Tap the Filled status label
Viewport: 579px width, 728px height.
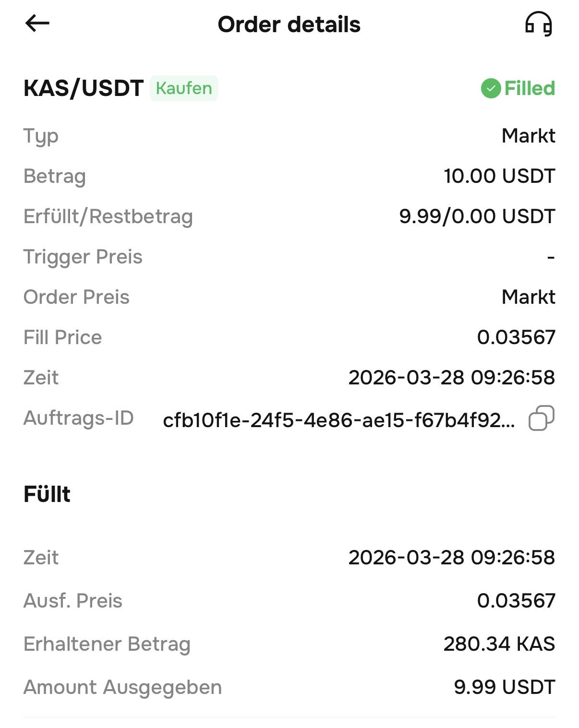click(x=529, y=88)
